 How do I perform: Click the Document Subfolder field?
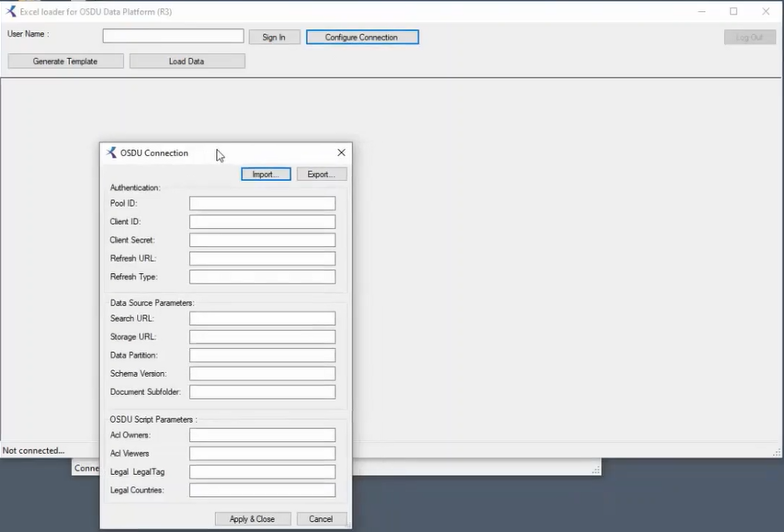263,392
